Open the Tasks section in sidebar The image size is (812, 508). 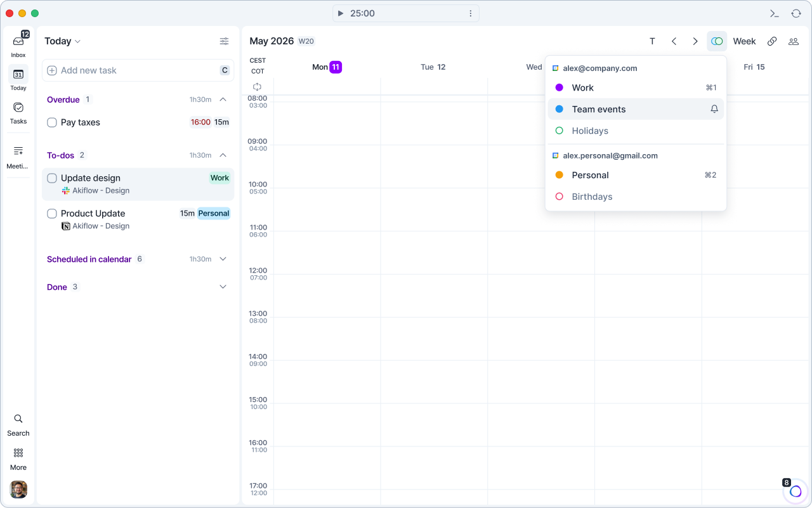18,112
